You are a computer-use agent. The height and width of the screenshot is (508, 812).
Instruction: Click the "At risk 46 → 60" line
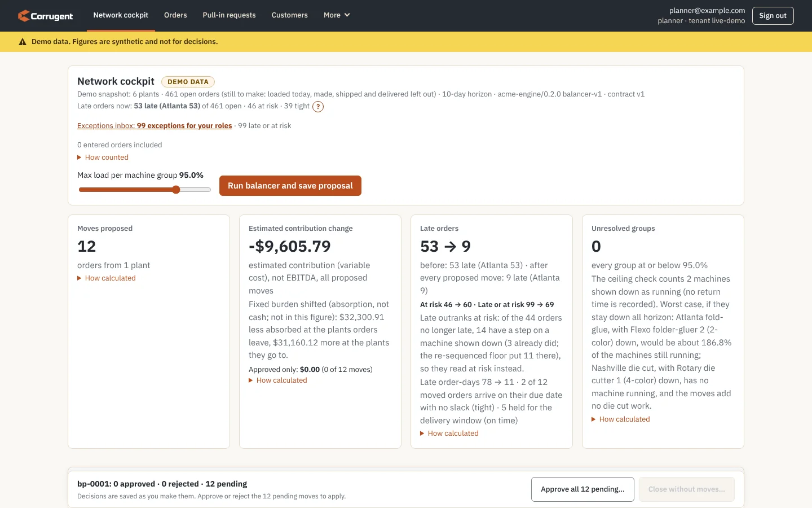point(487,305)
